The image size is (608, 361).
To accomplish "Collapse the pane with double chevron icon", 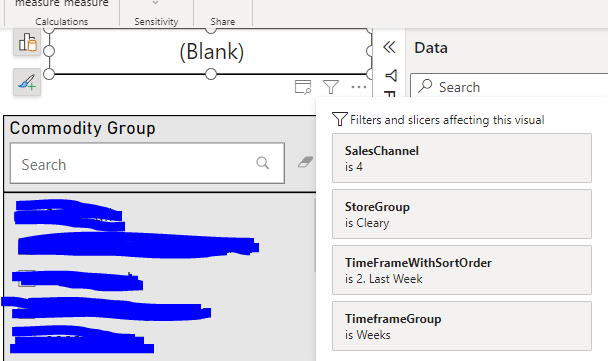I will click(389, 47).
